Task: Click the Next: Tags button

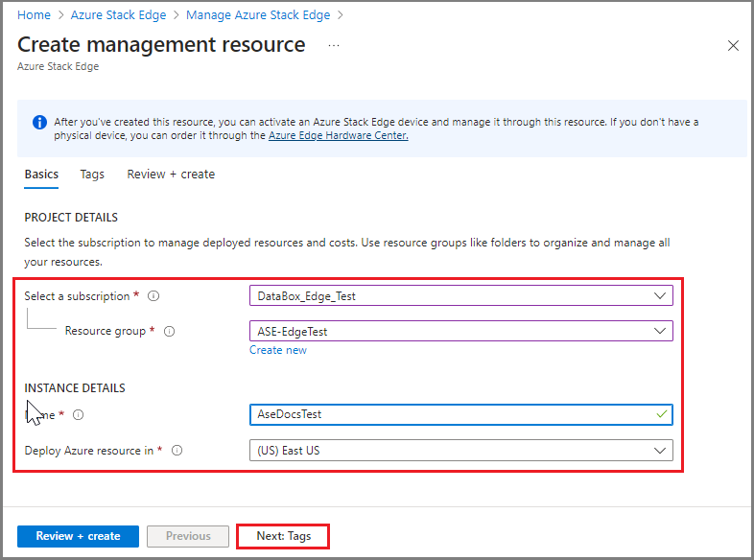Action: point(283,536)
